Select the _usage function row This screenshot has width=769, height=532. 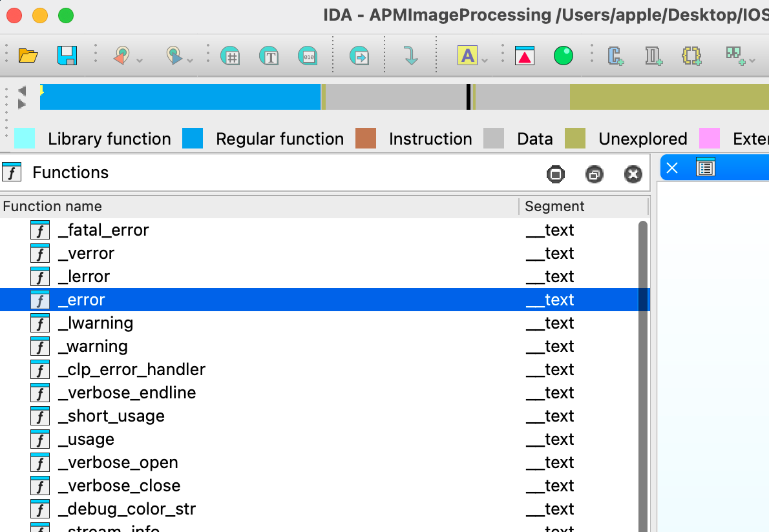(x=319, y=439)
